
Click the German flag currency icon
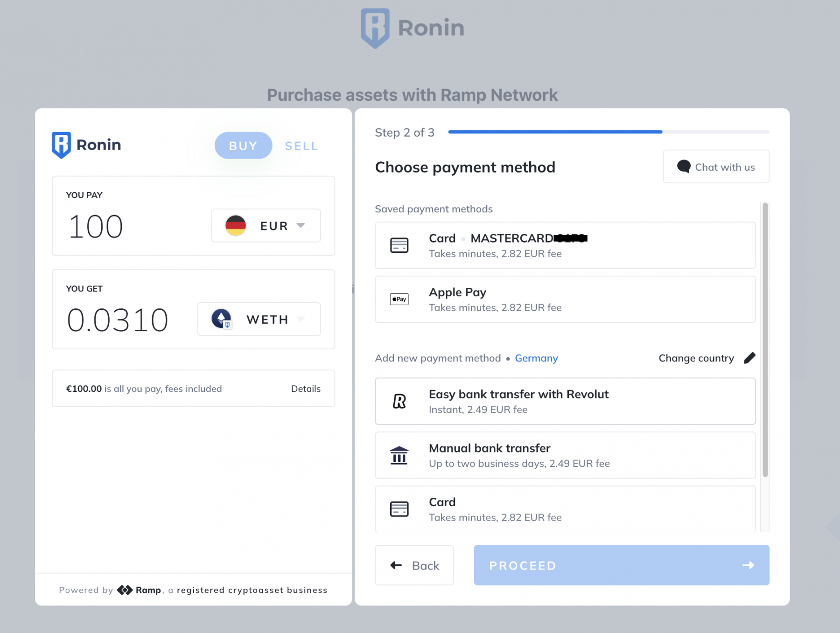[x=236, y=226]
